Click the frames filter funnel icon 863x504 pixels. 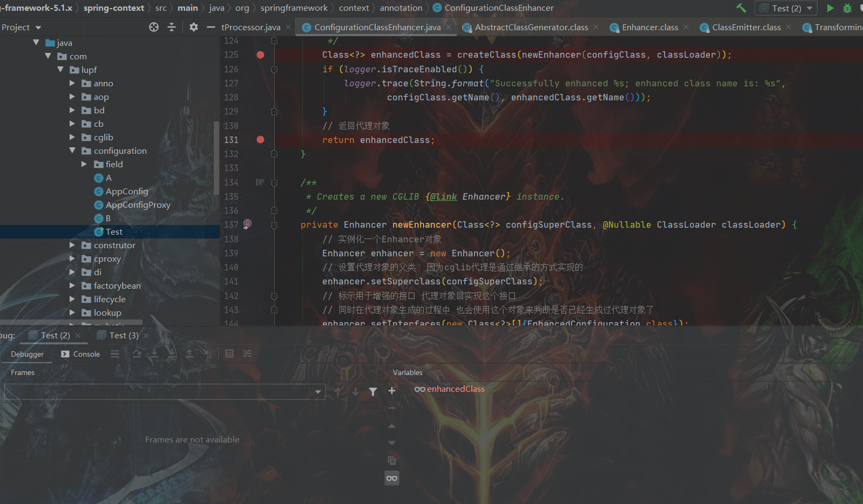[373, 391]
